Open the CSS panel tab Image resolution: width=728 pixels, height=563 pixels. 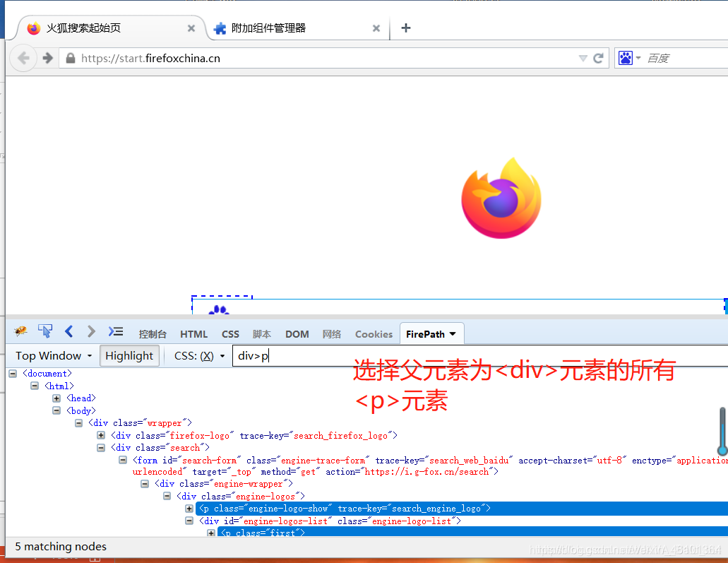[230, 334]
